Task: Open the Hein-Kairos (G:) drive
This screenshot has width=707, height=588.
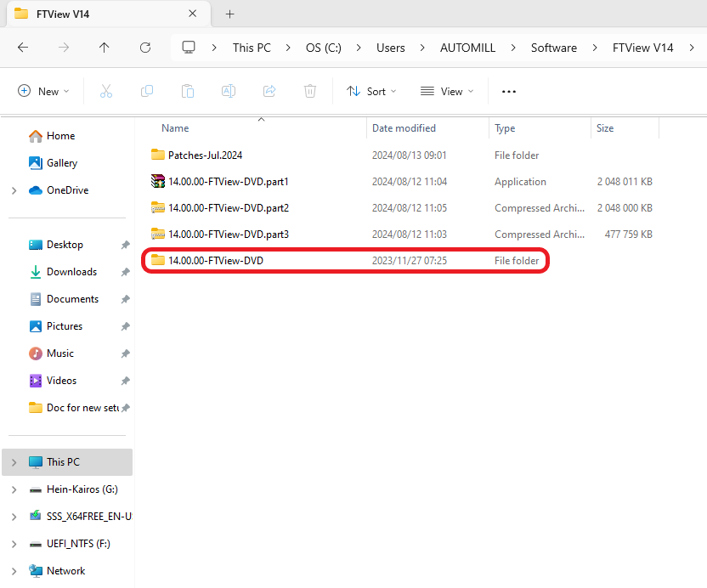Action: 82,489
